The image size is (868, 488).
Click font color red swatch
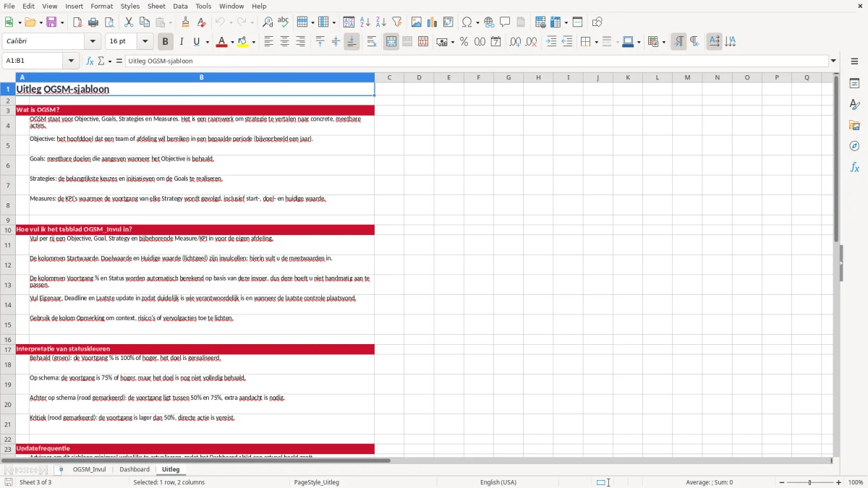pyautogui.click(x=222, y=42)
